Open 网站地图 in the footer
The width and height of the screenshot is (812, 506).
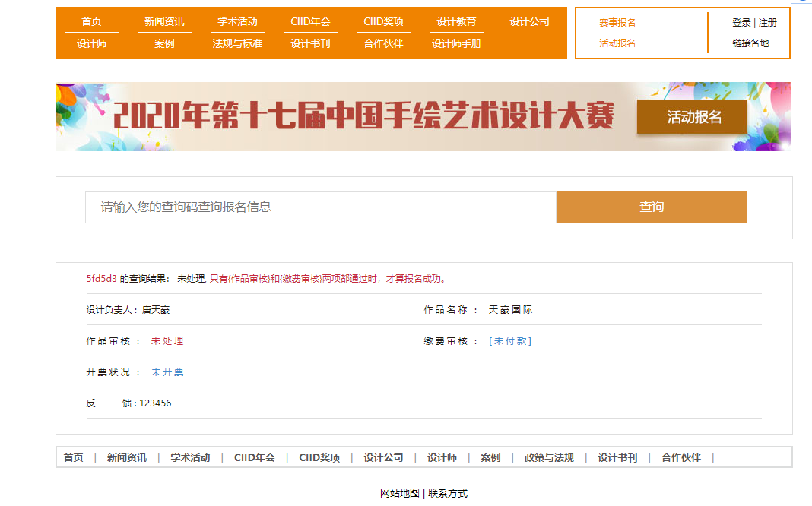[400, 494]
